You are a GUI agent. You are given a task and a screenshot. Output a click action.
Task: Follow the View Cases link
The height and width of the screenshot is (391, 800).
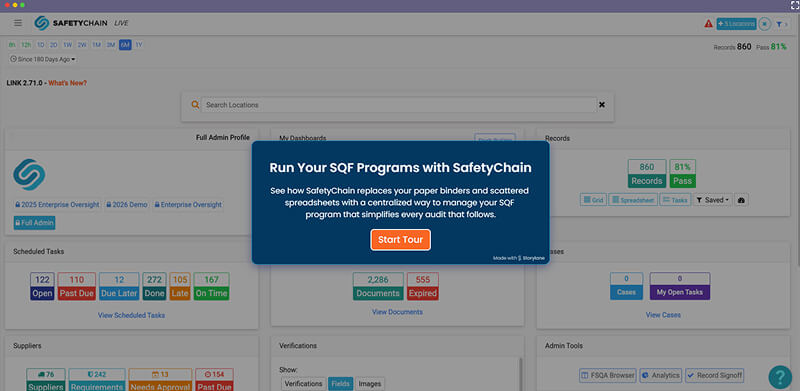pos(663,315)
